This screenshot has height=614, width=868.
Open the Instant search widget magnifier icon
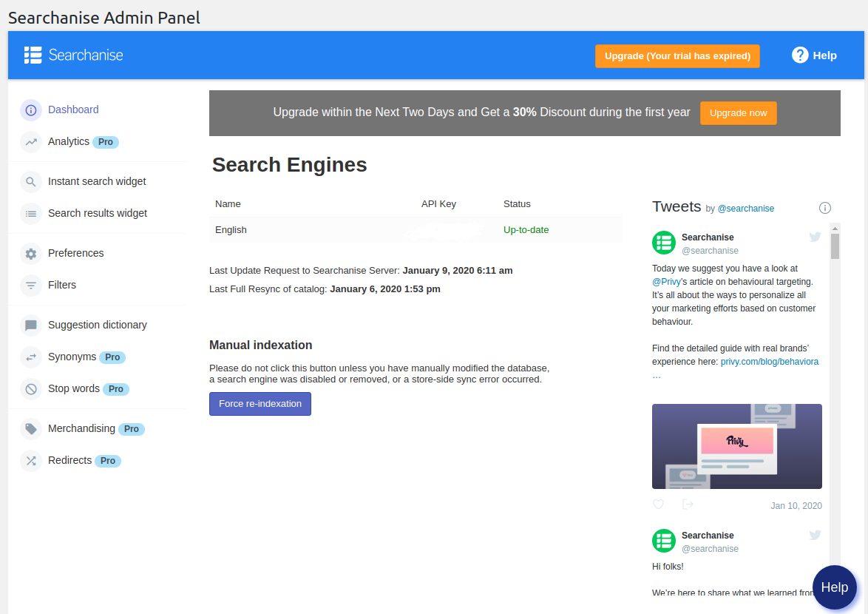(x=30, y=181)
